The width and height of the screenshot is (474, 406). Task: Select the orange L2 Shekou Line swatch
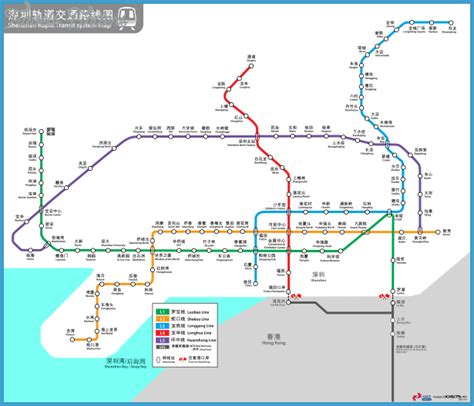pos(163,319)
